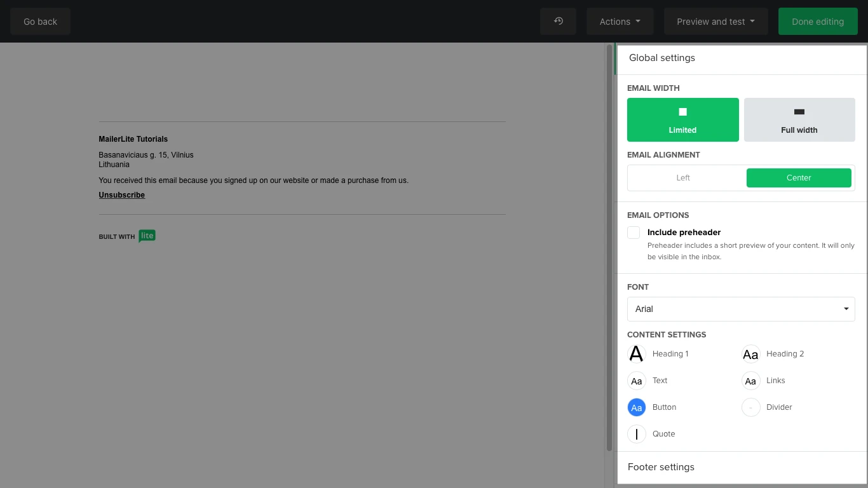The image size is (868, 488).
Task: Click the history revert icon
Action: pos(558,22)
